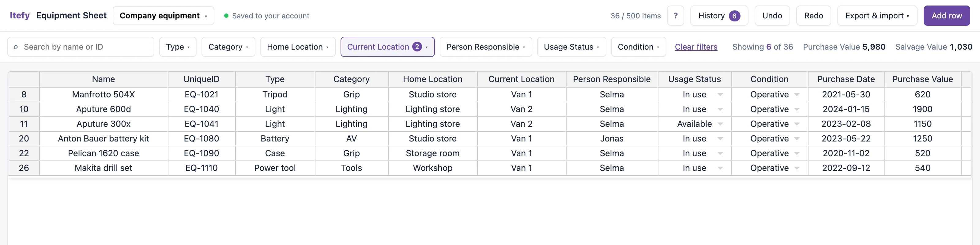Open the Condition filter dropdown

point(638,47)
